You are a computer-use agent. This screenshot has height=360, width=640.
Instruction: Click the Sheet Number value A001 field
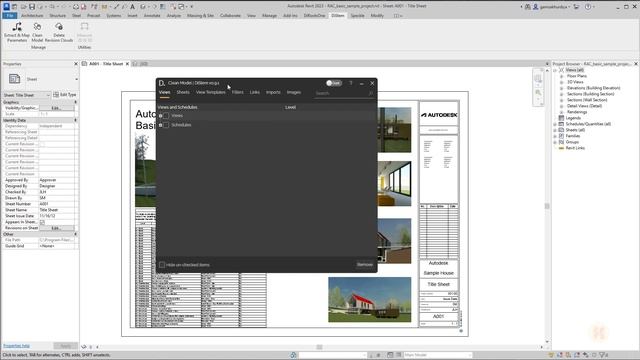point(57,204)
